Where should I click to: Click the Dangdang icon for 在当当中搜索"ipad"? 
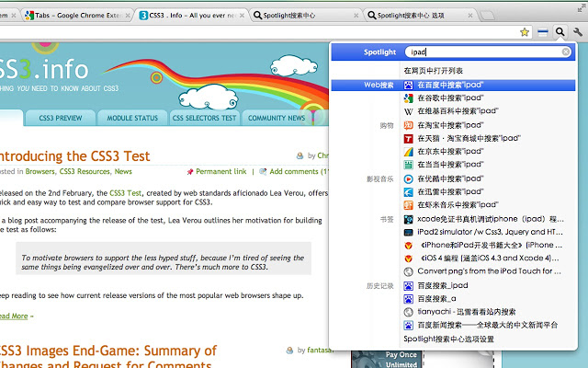click(408, 165)
